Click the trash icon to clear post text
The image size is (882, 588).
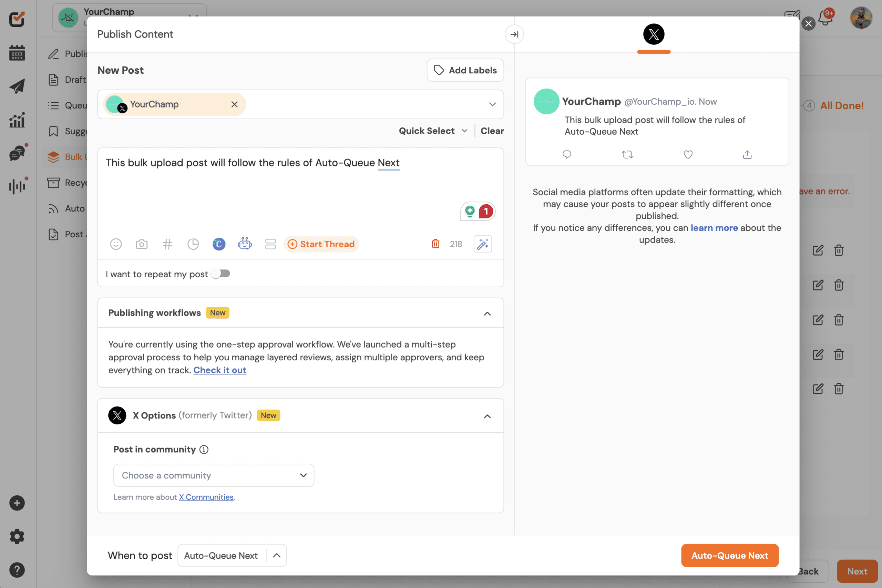[x=435, y=244]
